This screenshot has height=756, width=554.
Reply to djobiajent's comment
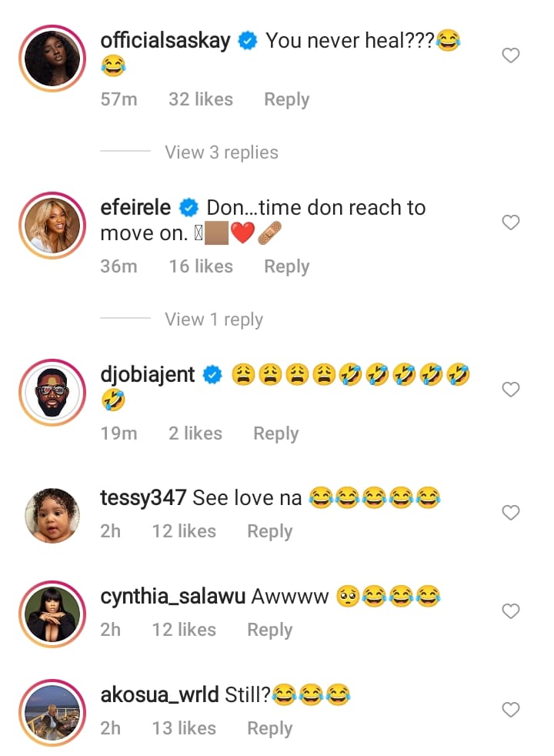pos(275,433)
